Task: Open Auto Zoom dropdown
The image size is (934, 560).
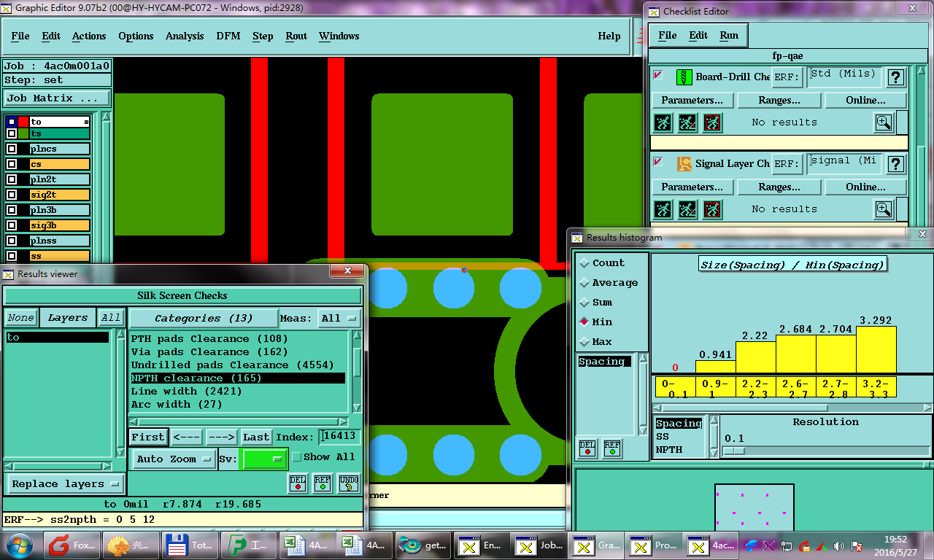Action: [x=174, y=459]
